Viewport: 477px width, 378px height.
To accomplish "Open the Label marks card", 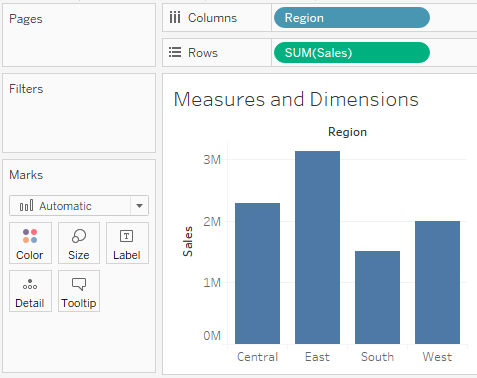I will [127, 243].
